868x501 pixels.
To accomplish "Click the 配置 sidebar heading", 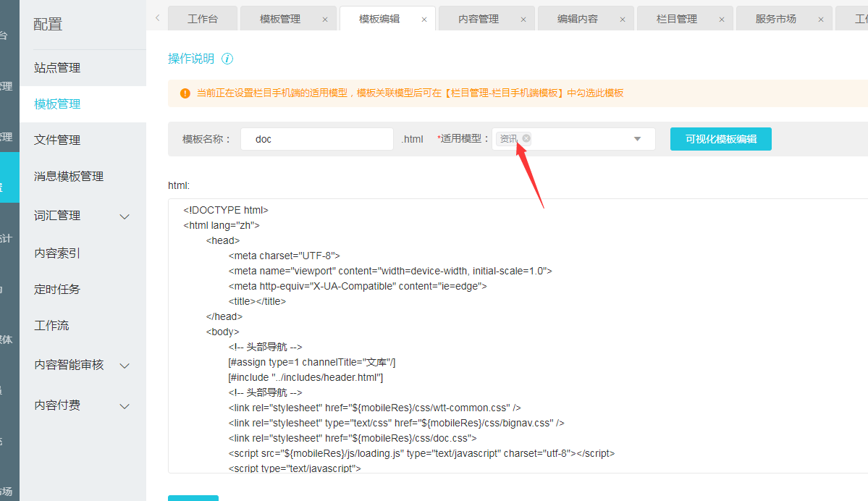I will click(x=48, y=25).
